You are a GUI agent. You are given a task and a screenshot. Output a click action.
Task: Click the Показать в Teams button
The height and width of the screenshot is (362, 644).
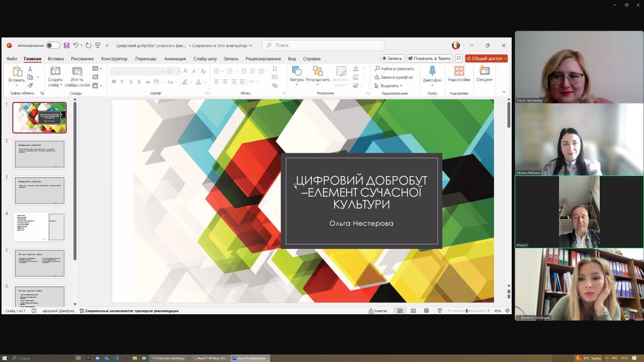click(x=429, y=58)
